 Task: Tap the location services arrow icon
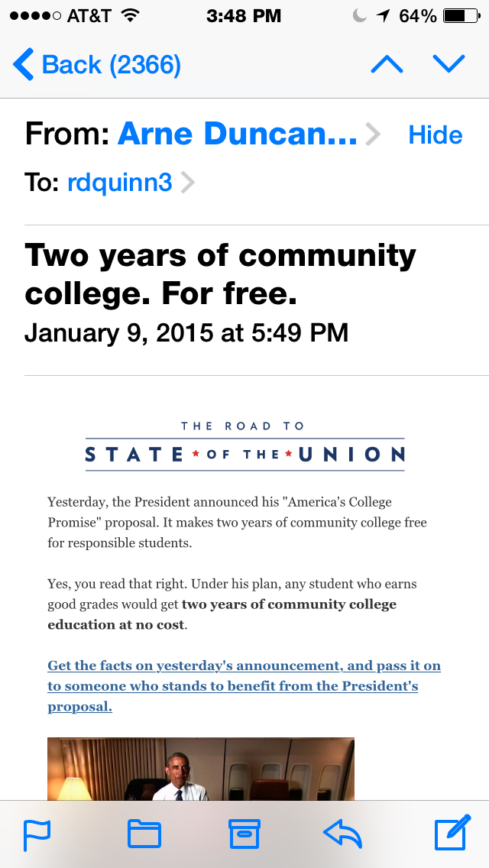(383, 16)
